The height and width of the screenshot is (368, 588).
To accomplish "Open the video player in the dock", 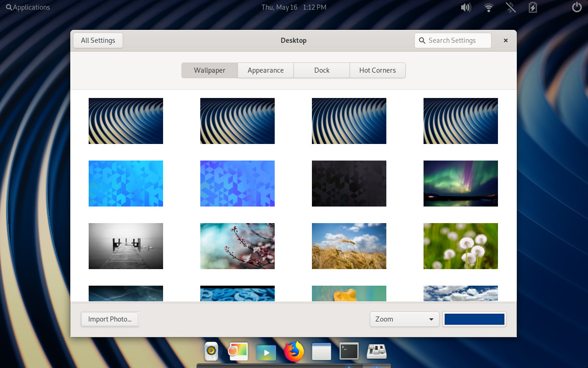I will (x=266, y=351).
